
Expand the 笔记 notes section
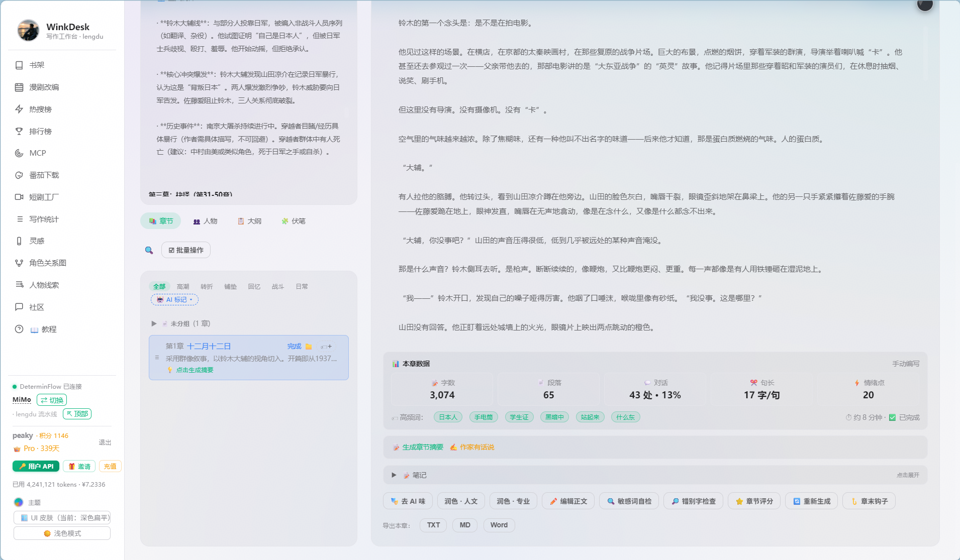click(x=394, y=475)
